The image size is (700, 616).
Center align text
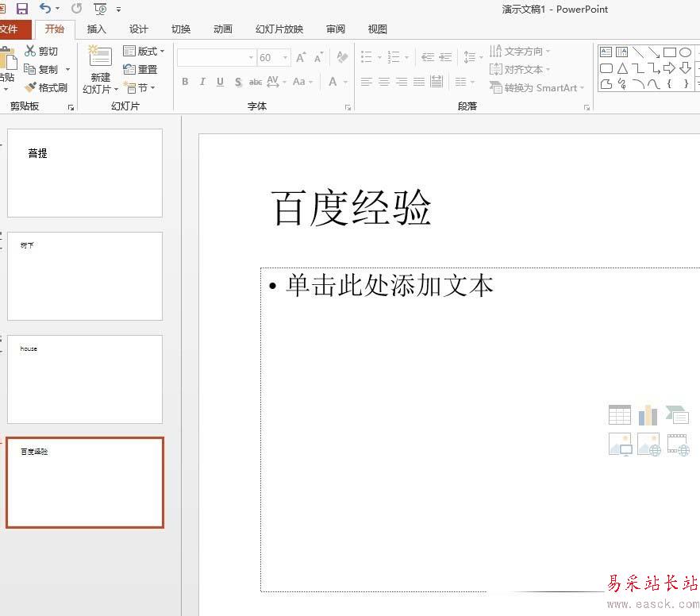click(384, 82)
